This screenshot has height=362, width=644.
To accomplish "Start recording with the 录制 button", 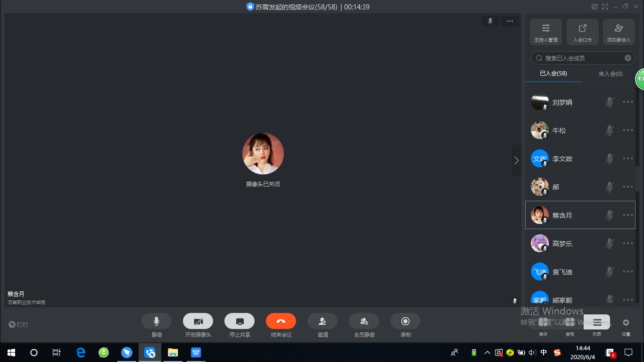I will pos(405,321).
